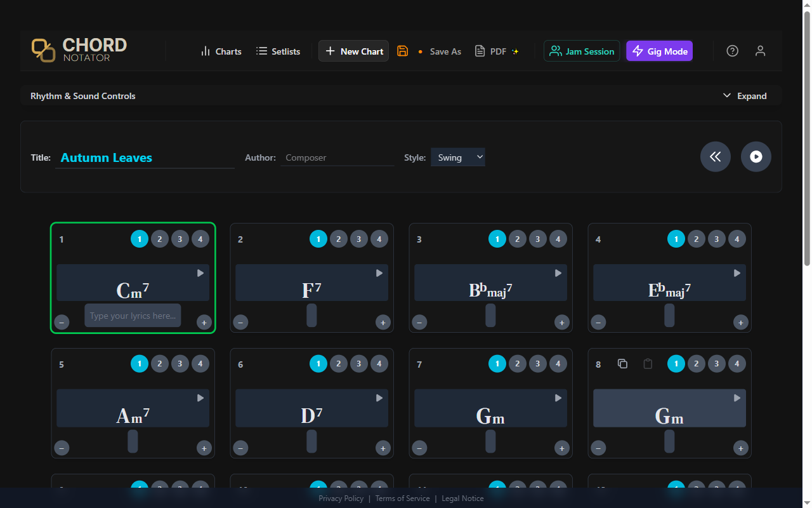Viewport: 812px width, 508px height.
Task: Click the orange save chart icon
Action: coord(403,51)
